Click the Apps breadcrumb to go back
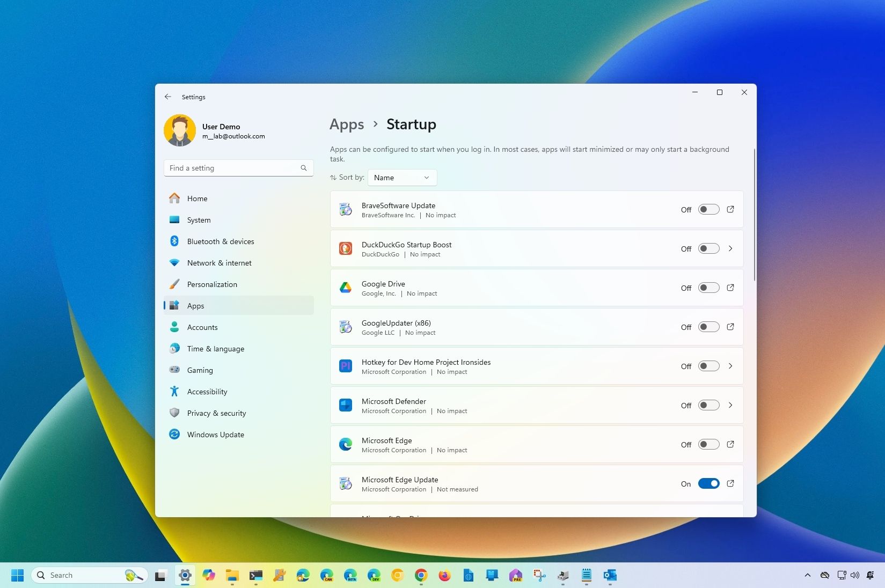Viewport: 885px width, 588px height. [x=346, y=124]
